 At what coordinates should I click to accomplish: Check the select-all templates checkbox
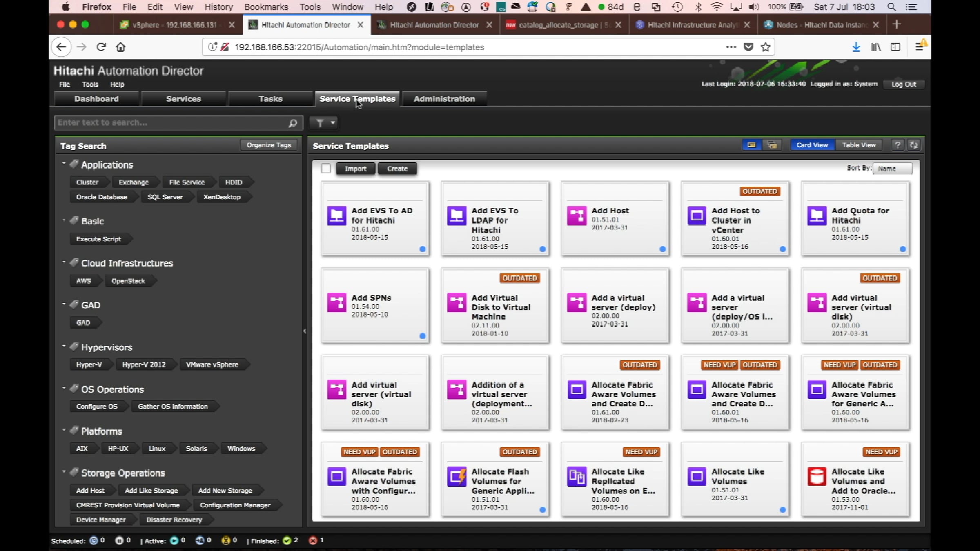pos(325,169)
